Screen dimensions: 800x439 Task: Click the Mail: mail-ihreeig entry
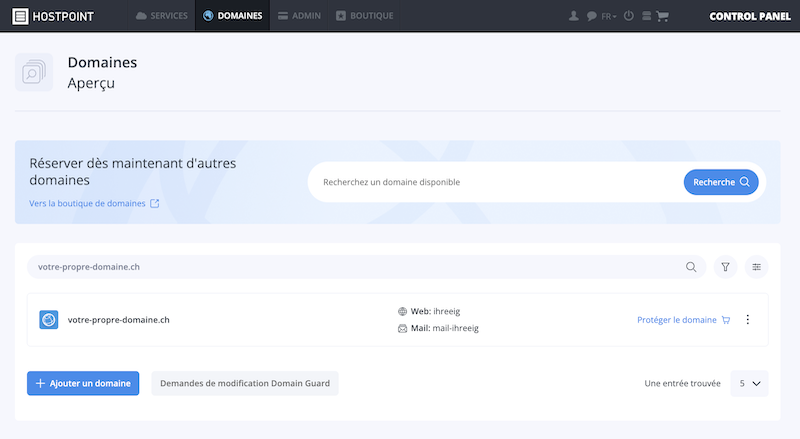pos(438,328)
